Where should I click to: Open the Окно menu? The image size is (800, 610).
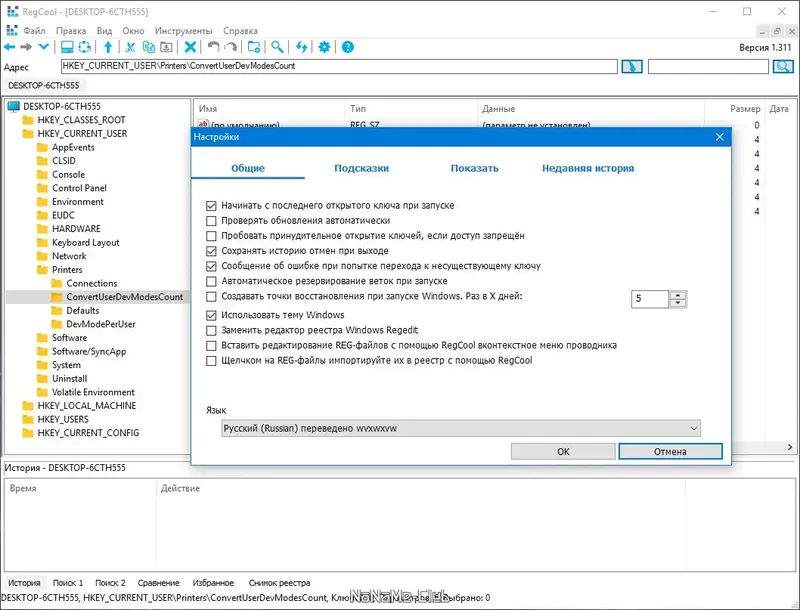[133, 31]
